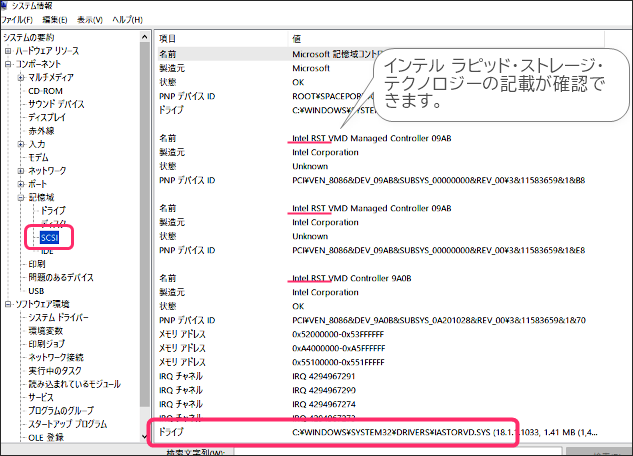Select システム ドライバー in the tree
Image resolution: width=633 pixels, height=456 pixels.
point(58,318)
